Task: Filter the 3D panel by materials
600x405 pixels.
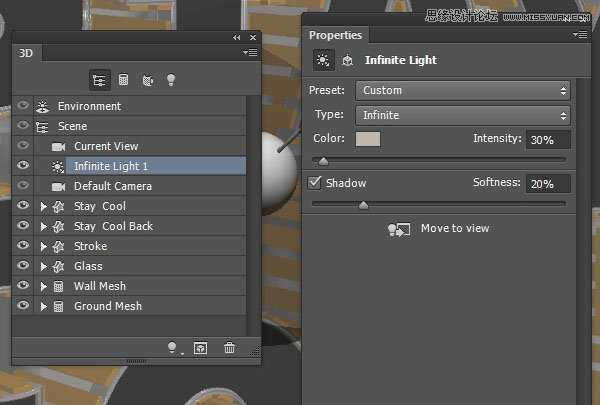Action: 147,79
